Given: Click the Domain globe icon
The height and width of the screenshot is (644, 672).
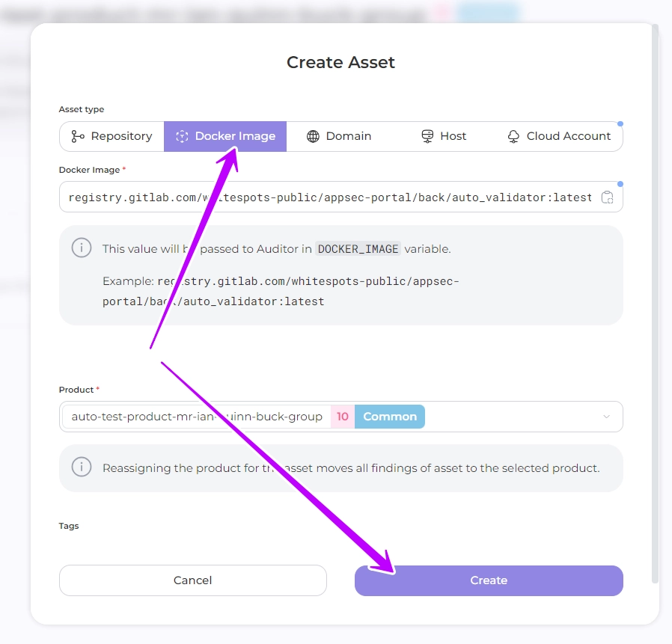Looking at the screenshot, I should 313,136.
